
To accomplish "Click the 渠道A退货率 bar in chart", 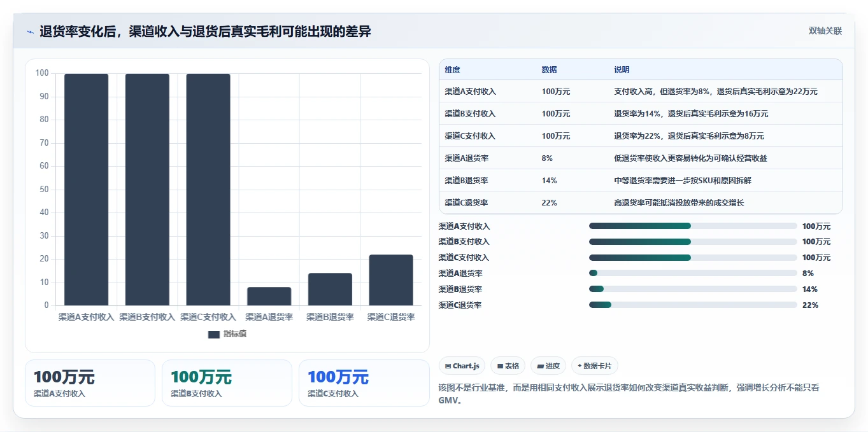I will [x=269, y=296].
